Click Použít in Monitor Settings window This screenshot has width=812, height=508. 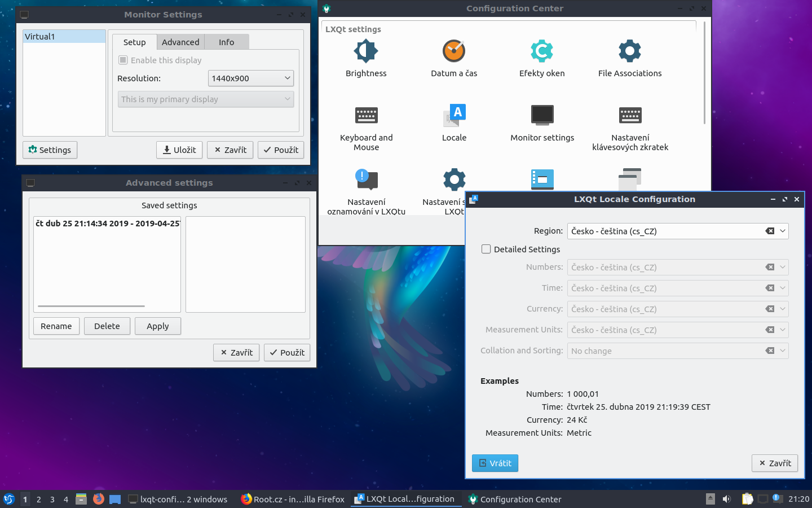[281, 150]
